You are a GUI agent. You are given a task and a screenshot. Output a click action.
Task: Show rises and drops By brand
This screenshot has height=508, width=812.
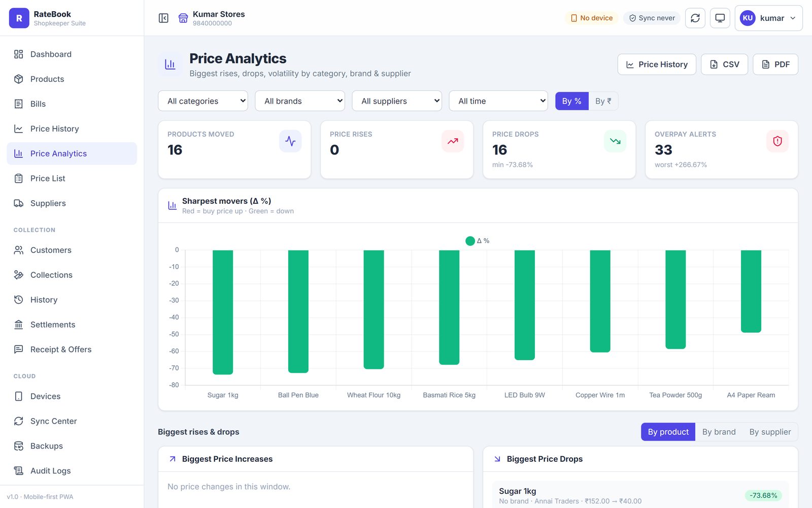tap(719, 432)
